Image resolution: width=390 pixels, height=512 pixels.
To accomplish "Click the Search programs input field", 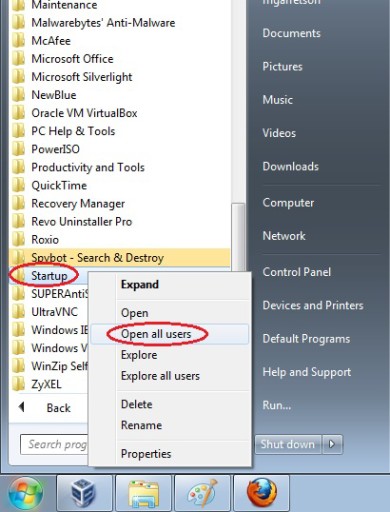I will point(54,444).
